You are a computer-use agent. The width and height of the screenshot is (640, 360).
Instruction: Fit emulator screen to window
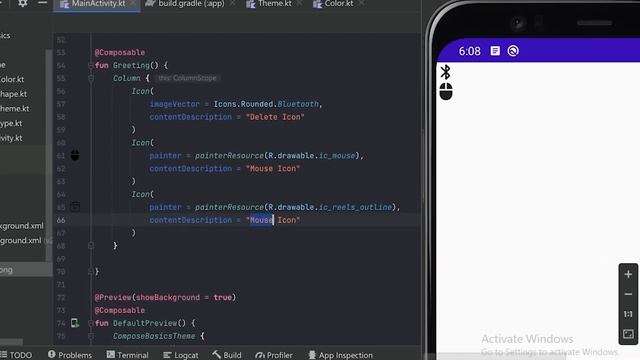[628, 334]
